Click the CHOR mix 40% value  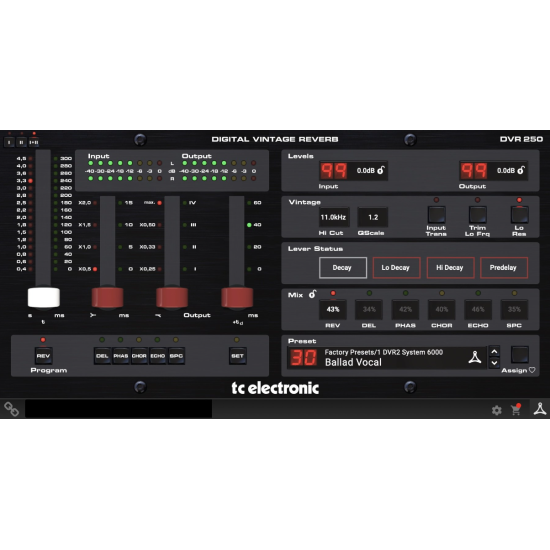click(x=442, y=309)
